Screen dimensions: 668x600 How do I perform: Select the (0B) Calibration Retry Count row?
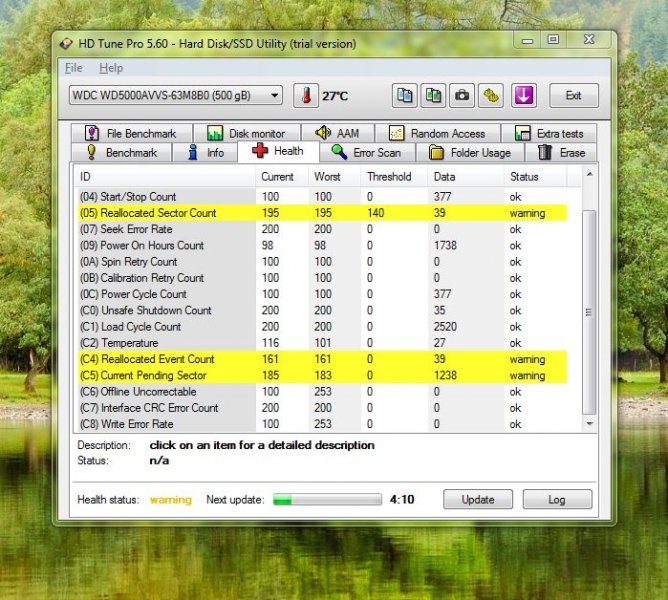tap(323, 278)
